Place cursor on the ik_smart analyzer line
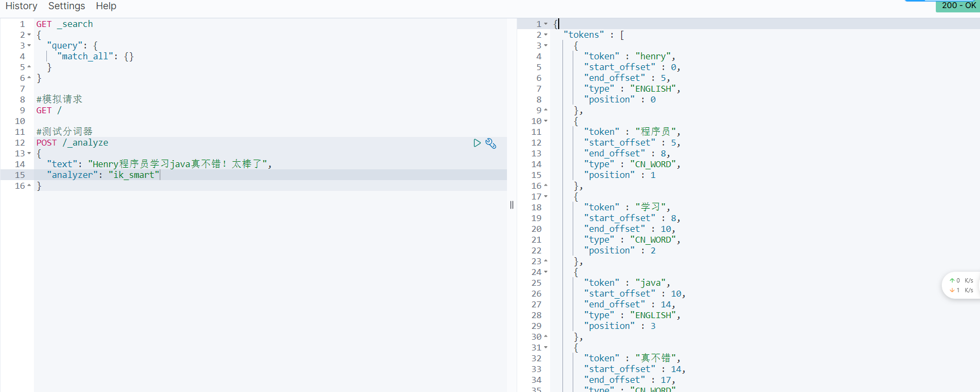The image size is (980, 392). coord(103,175)
